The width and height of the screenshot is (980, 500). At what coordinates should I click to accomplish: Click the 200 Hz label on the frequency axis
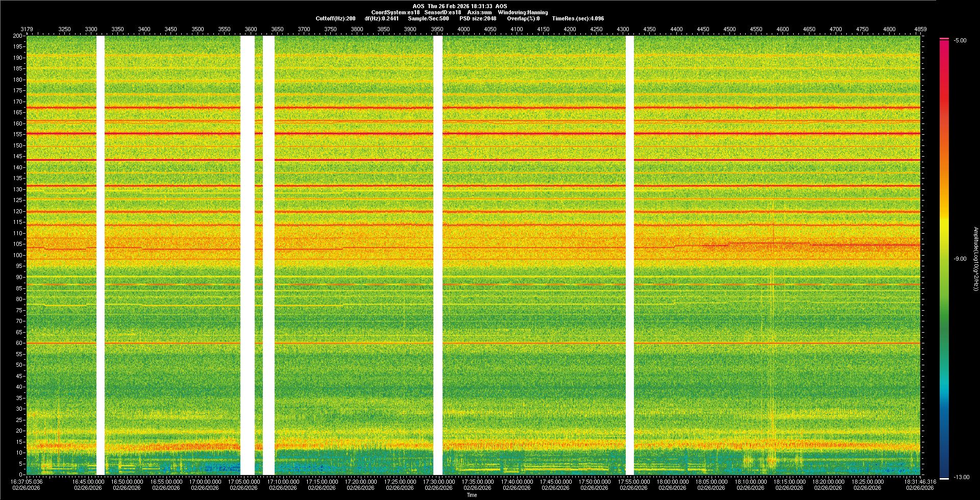pos(18,36)
